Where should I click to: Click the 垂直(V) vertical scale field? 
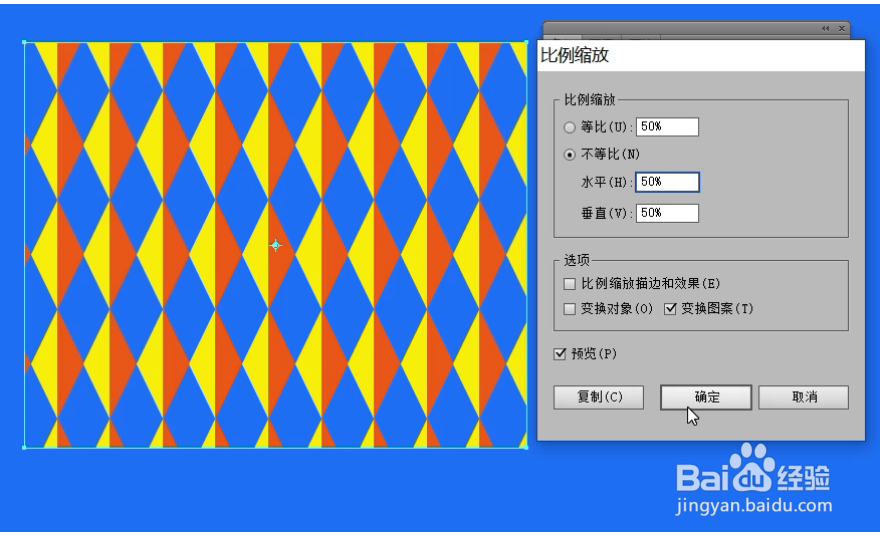[667, 213]
